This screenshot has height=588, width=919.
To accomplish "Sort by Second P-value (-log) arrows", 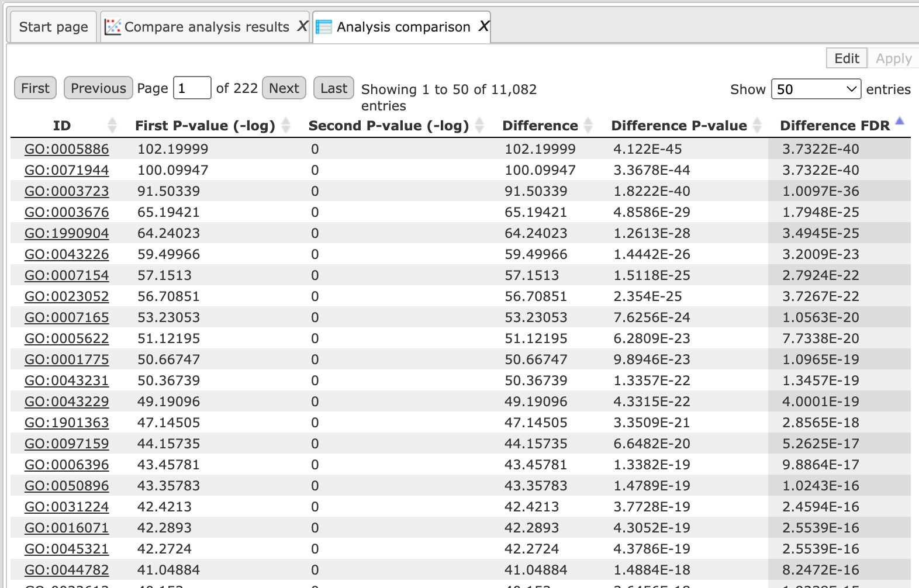I will tap(479, 125).
